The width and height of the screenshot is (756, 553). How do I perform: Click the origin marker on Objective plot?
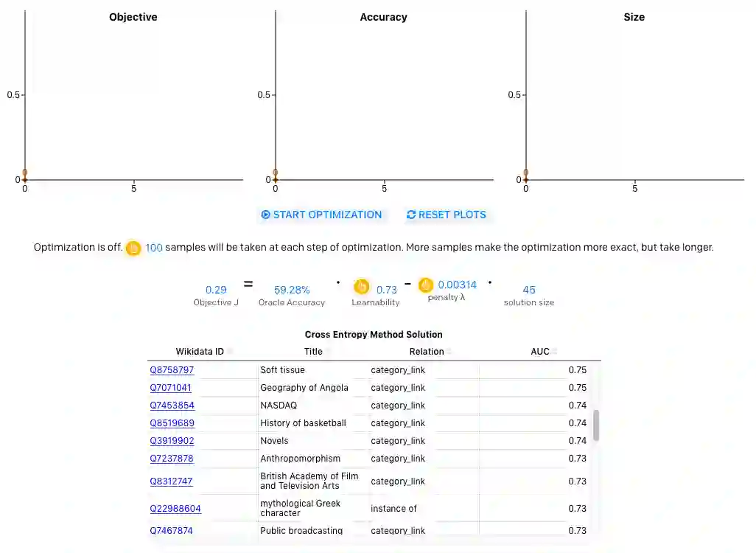[x=24, y=176]
